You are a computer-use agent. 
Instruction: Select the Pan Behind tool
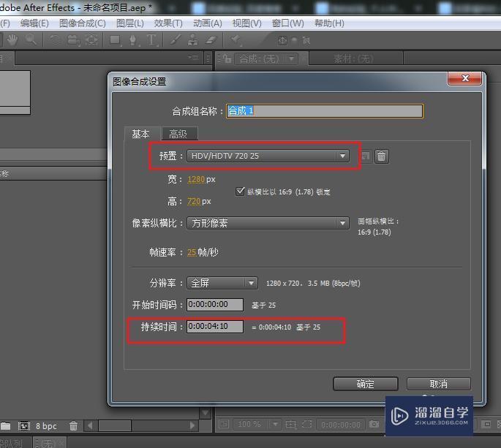[x=91, y=40]
